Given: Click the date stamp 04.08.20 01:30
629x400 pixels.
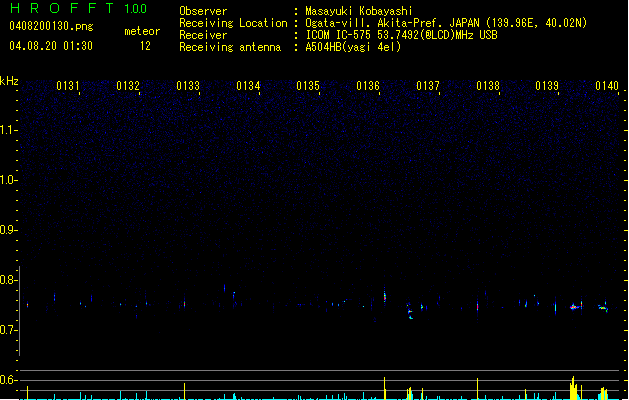Looking at the screenshot, I should pyautogui.click(x=51, y=46).
